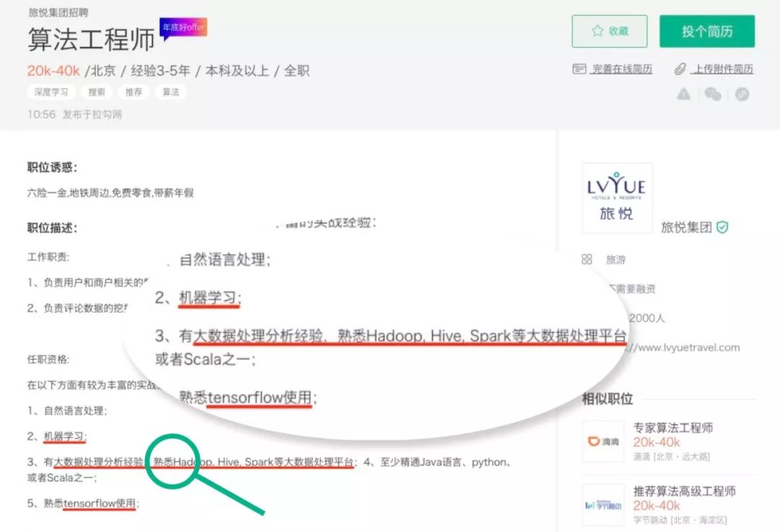The width and height of the screenshot is (780, 532).
Task: Click the 滴滴 company logo thumbnail
Action: [x=603, y=442]
